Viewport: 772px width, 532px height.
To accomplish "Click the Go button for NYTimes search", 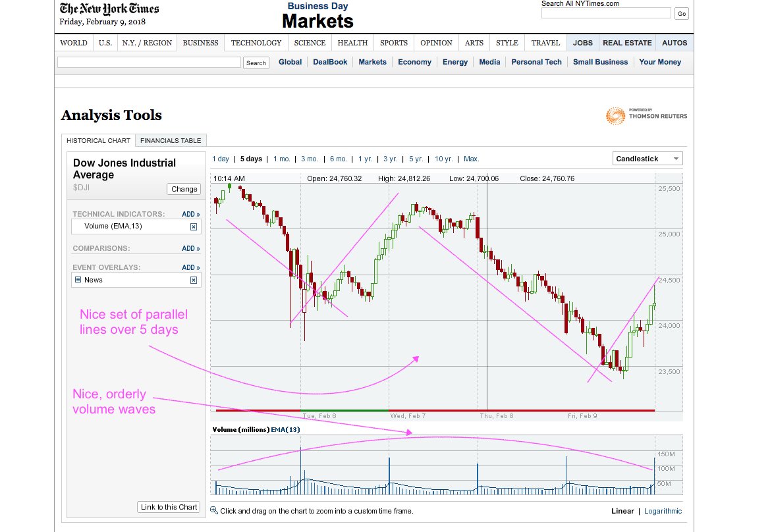I will [681, 14].
